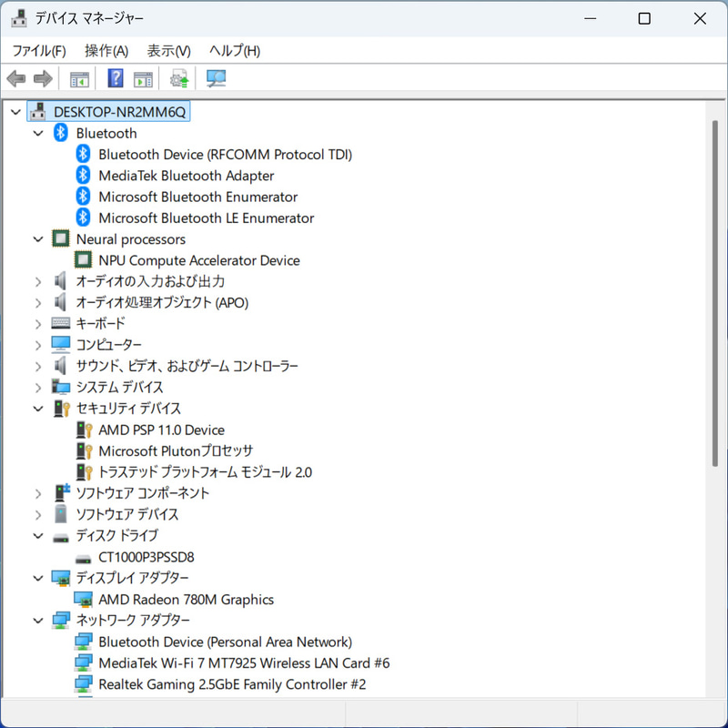This screenshot has height=728, width=728.
Task: Click the Update driver toolbar icon
Action: [x=178, y=78]
